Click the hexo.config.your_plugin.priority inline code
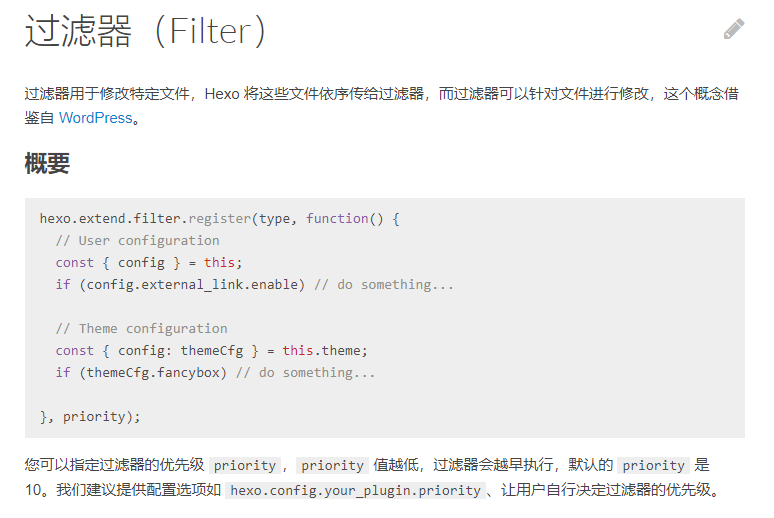 (354, 491)
